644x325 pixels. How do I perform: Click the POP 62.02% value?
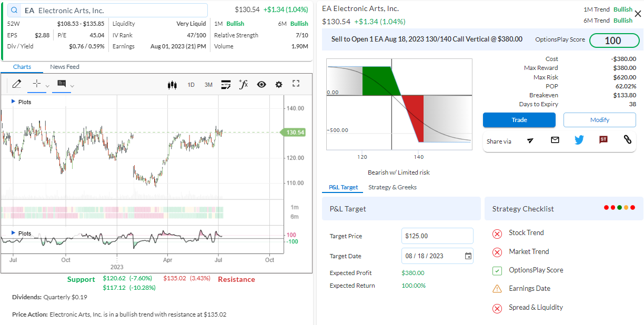click(x=626, y=86)
